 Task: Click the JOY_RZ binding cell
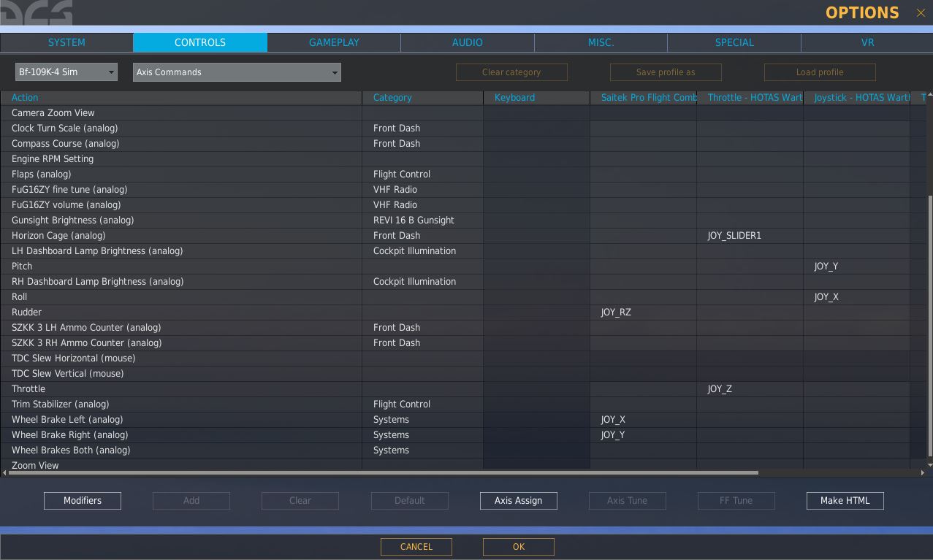[643, 312]
